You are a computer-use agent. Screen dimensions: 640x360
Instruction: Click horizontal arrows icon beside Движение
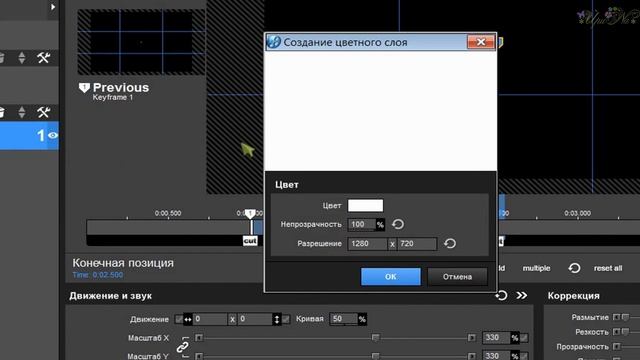point(188,319)
